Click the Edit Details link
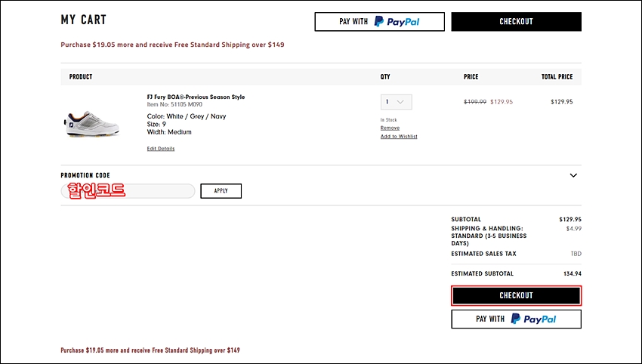 coord(160,149)
